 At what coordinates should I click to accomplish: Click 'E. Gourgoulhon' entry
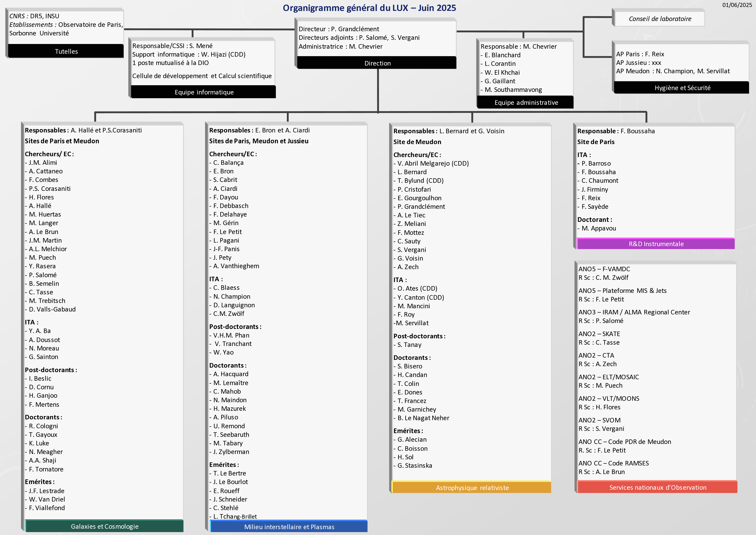[x=417, y=198]
